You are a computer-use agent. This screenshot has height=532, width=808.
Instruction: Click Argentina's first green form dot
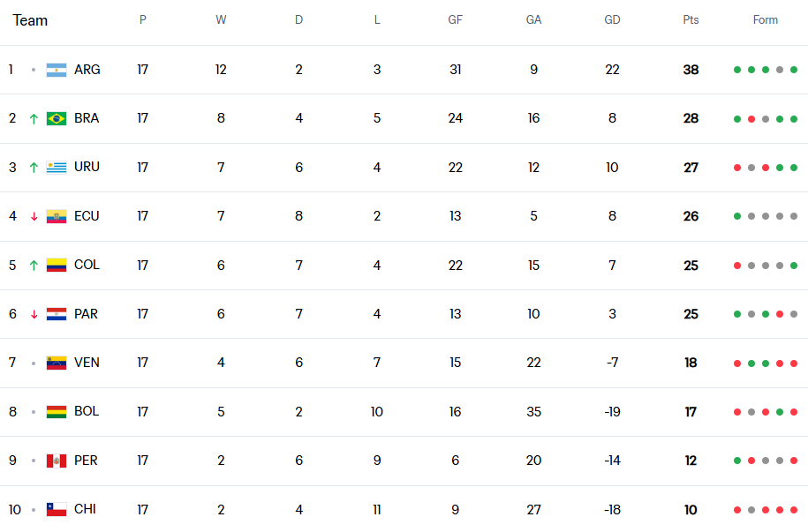pos(737,70)
